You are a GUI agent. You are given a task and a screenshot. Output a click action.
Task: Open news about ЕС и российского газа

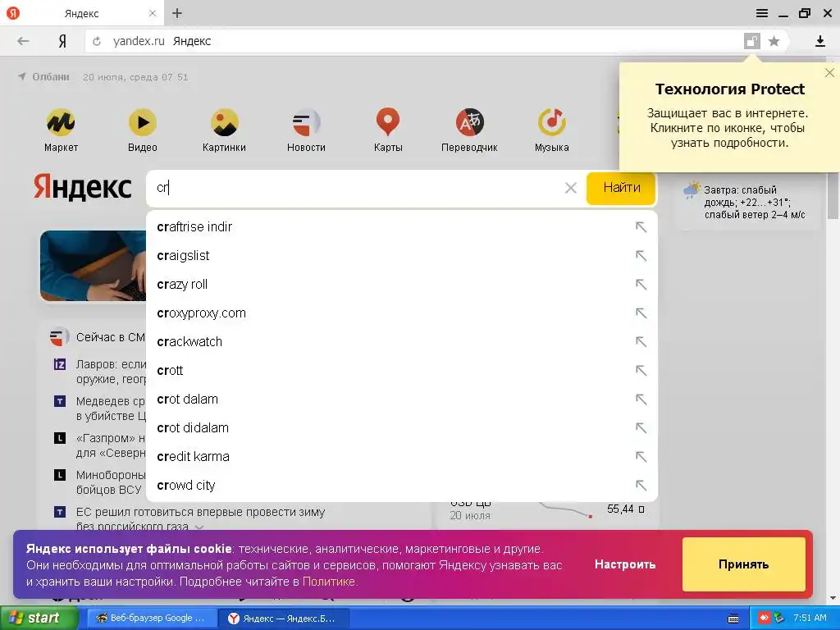[200, 518]
